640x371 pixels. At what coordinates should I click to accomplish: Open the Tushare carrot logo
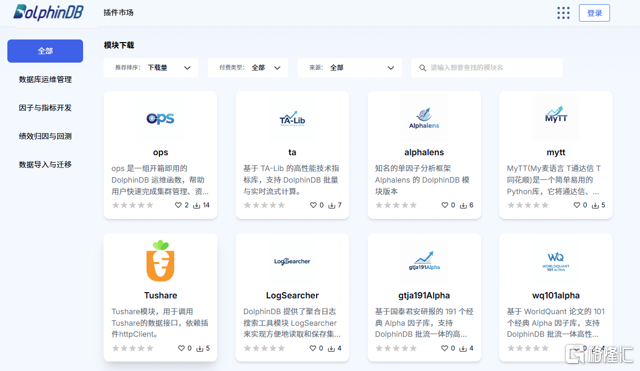click(x=160, y=261)
